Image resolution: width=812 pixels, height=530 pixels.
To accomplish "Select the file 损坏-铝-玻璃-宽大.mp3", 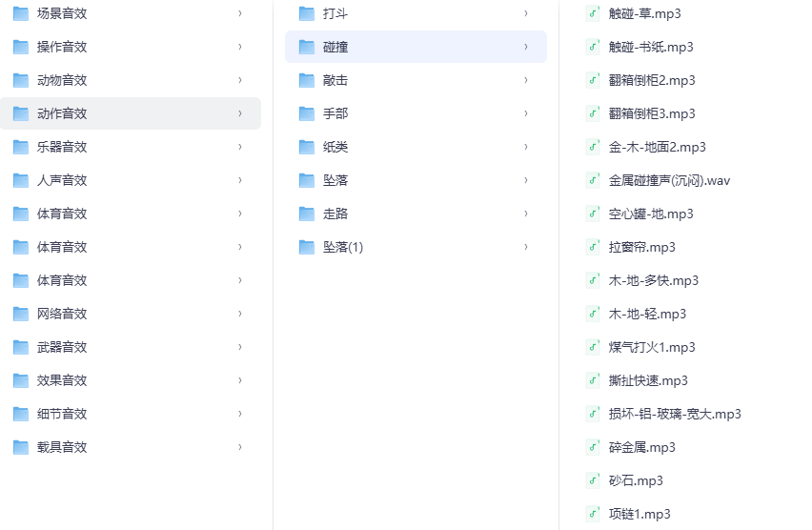I will 675,414.
